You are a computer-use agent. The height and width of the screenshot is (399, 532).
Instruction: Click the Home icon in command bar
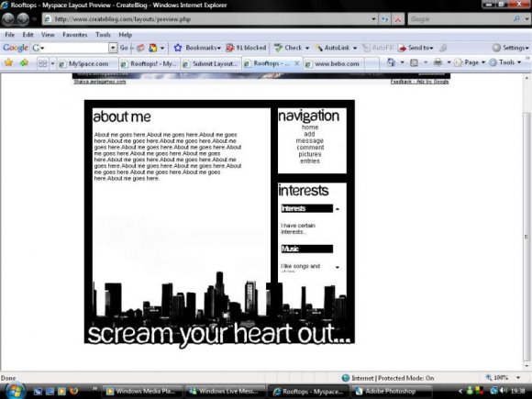coord(391,62)
